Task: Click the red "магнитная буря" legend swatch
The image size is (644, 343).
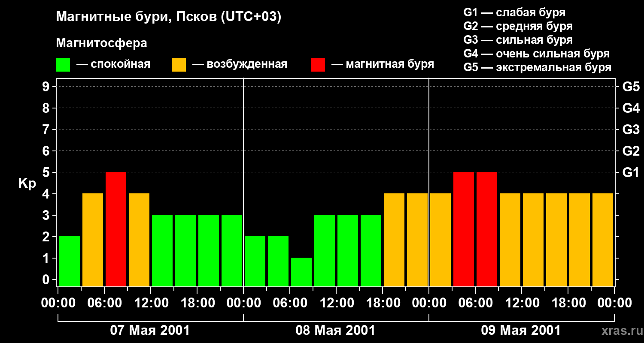Action: click(318, 65)
